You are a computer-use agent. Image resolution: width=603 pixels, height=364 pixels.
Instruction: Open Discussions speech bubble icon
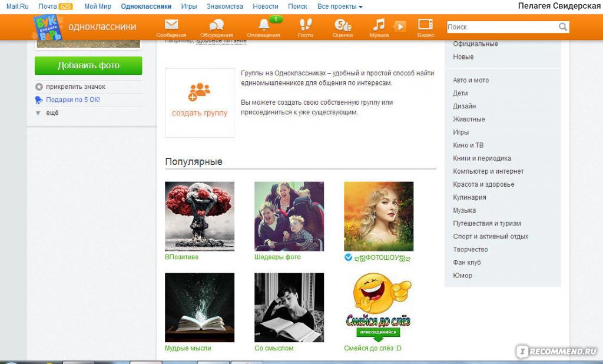(x=217, y=25)
